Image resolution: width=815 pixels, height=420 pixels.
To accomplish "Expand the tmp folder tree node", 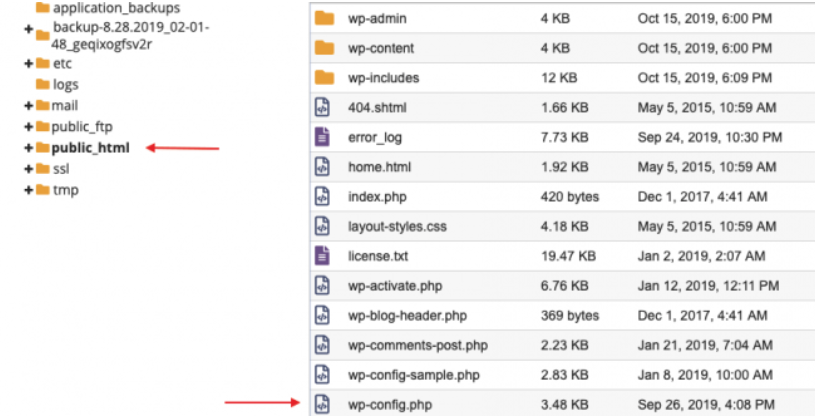I will 29,190.
